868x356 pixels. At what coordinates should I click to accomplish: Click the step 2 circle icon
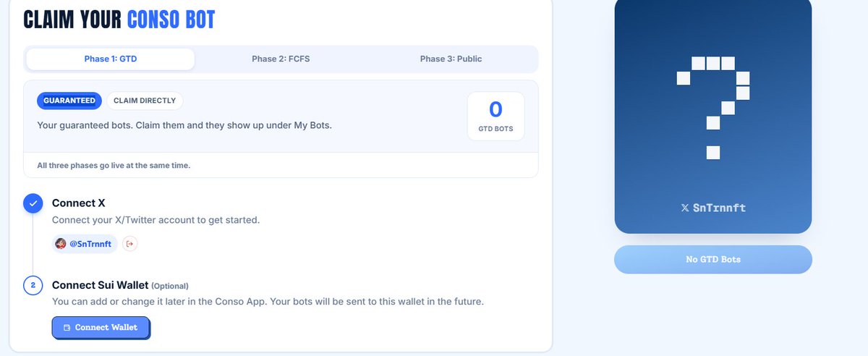[x=33, y=285]
